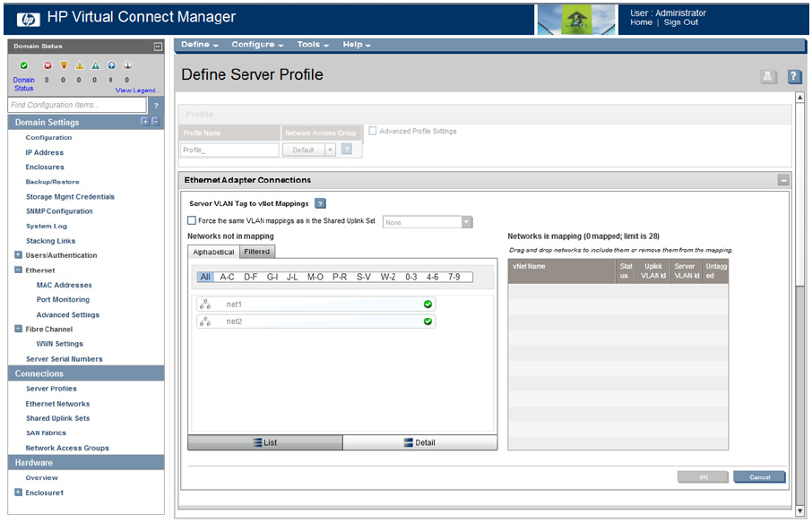The width and height of the screenshot is (812, 523).
Task: Open the Configure menu
Action: click(256, 45)
